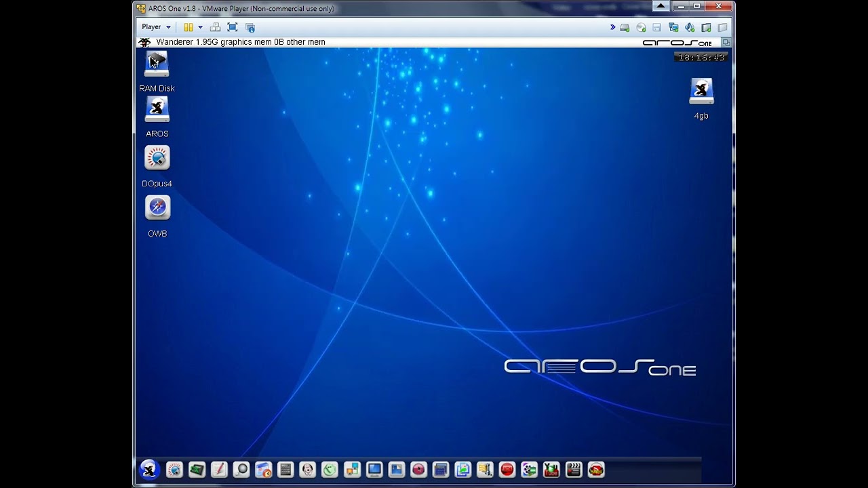Click the VMware window title bar icon
Image resolution: width=868 pixels, height=488 pixels.
141,8
